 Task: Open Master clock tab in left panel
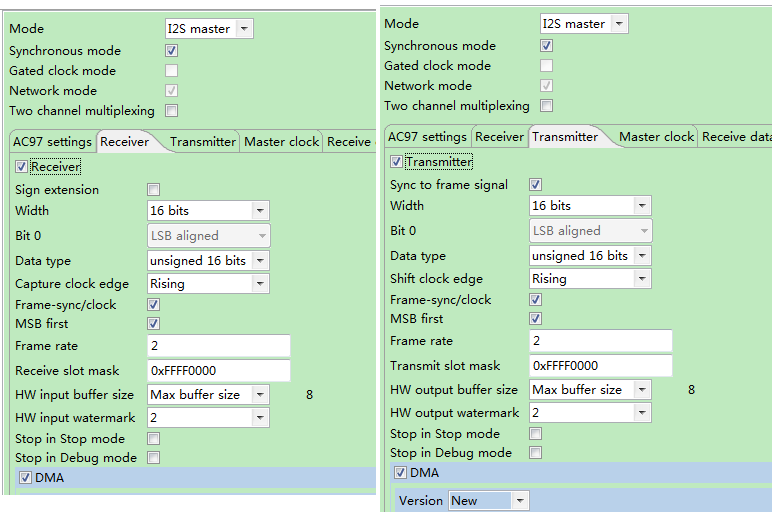point(281,142)
